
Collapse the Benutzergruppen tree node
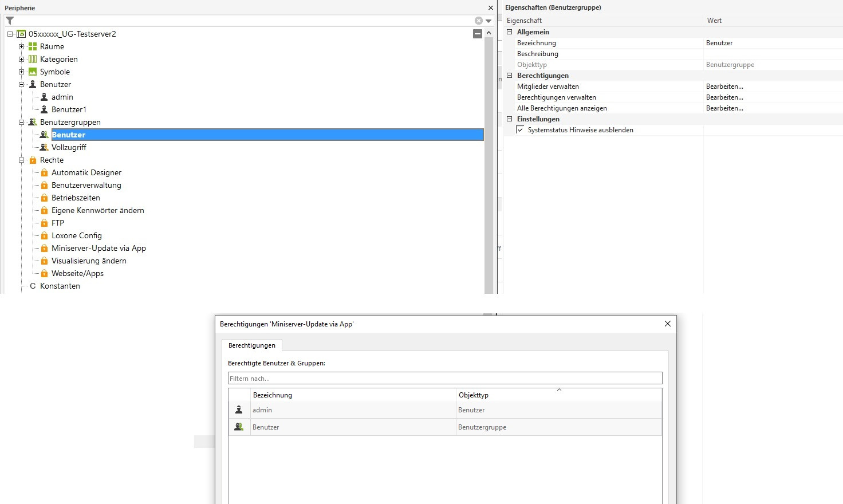(x=21, y=122)
